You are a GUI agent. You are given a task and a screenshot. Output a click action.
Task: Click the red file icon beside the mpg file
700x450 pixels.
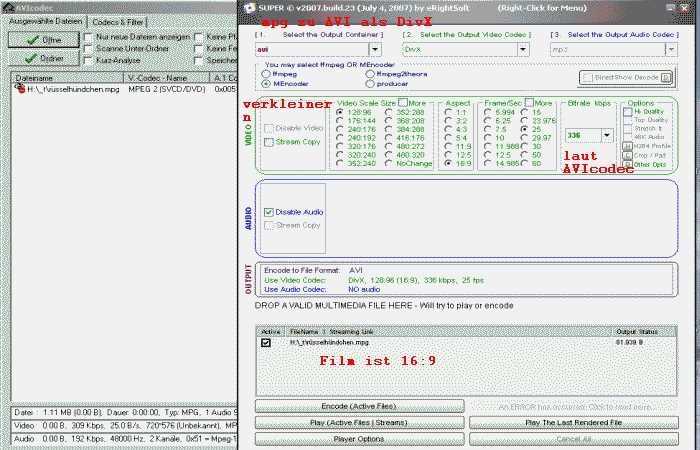point(19,88)
